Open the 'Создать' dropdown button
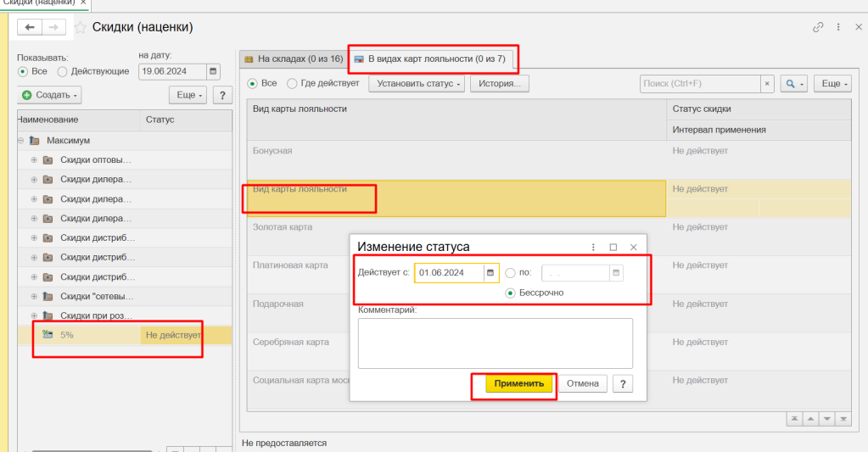 click(x=50, y=95)
